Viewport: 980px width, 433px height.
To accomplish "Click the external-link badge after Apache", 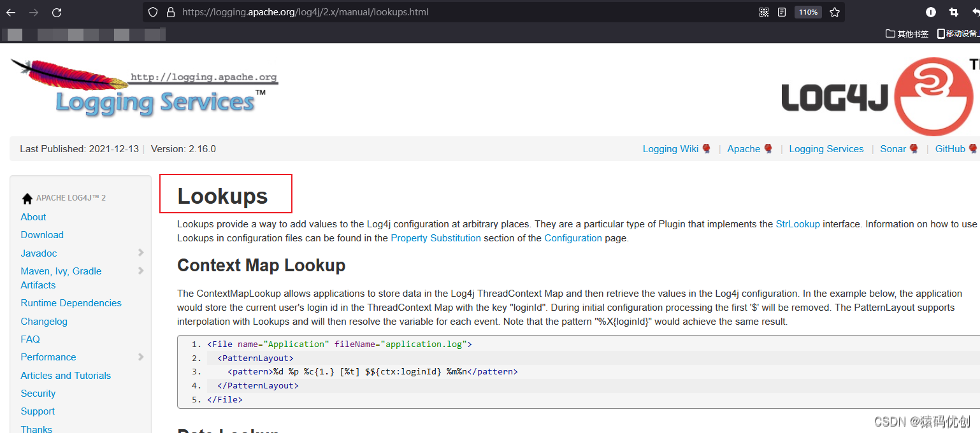I will [x=768, y=149].
